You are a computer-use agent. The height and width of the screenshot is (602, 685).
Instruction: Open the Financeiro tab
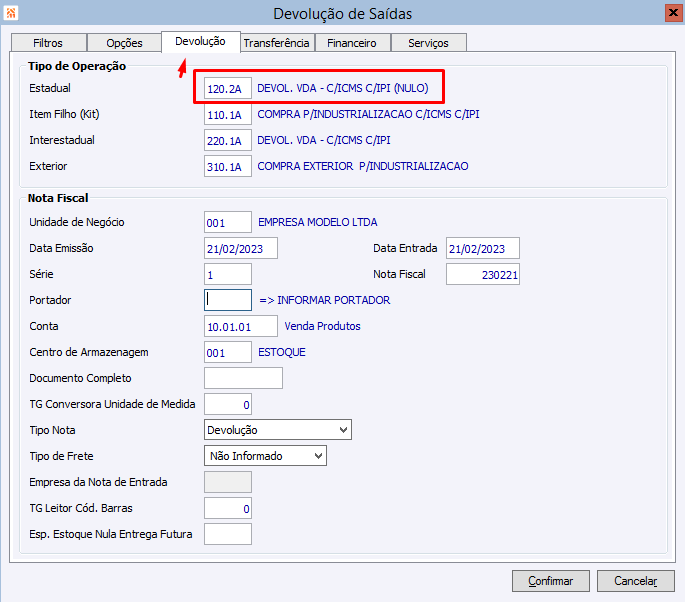[x=352, y=43]
